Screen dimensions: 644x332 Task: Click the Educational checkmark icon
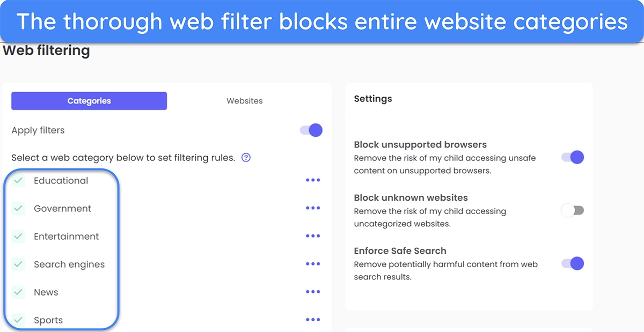(19, 181)
